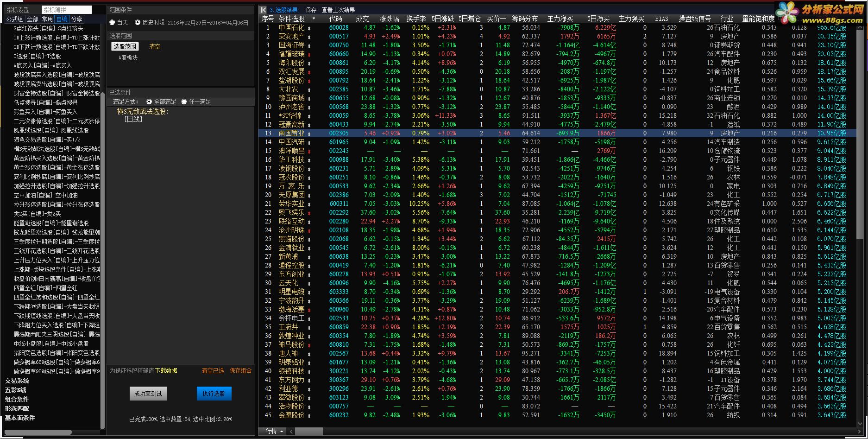Select 凤凰线选股[自编] formula
This screenshot has height=439, width=868.
[x=51, y=130]
